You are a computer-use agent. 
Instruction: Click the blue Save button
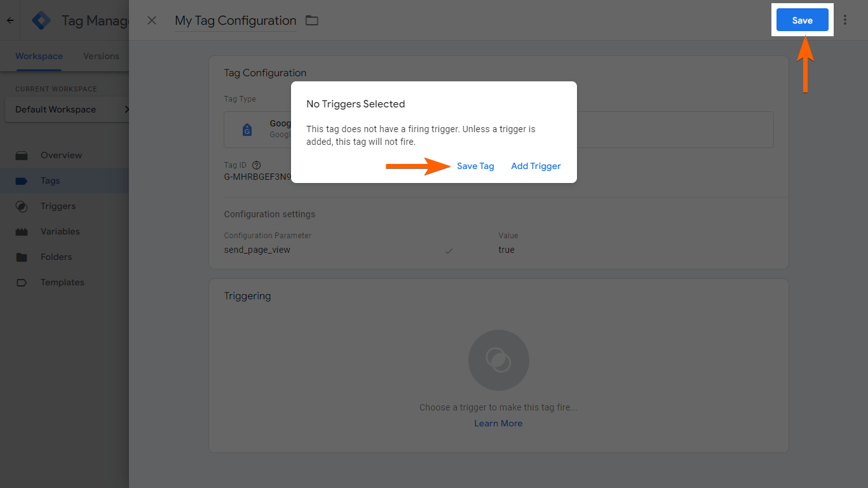[x=802, y=20]
